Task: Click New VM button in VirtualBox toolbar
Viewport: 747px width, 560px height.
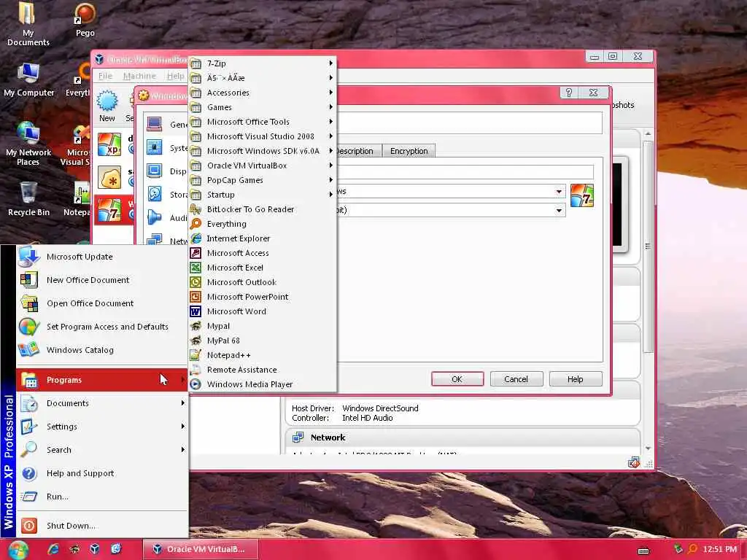Action: [x=107, y=106]
